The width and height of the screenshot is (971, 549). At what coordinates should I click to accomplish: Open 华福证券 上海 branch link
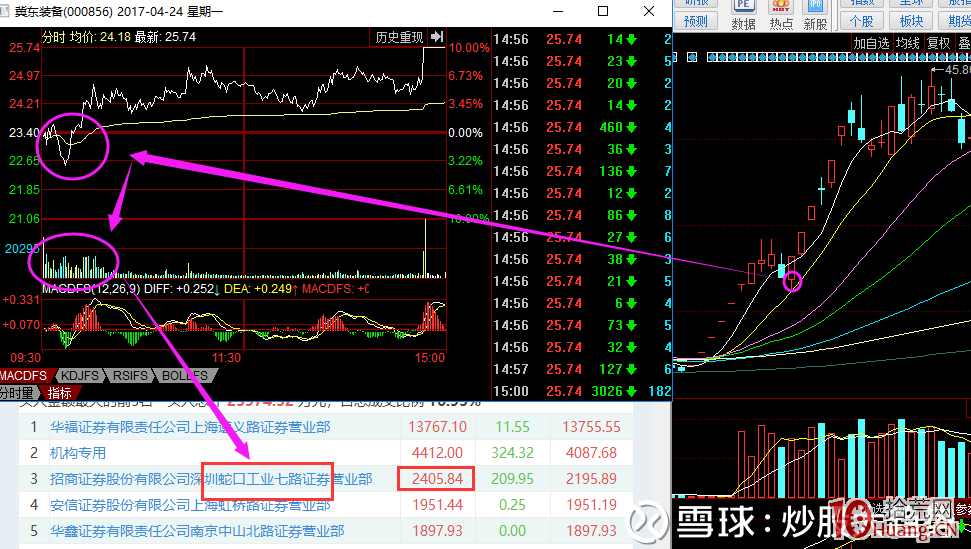(190, 427)
